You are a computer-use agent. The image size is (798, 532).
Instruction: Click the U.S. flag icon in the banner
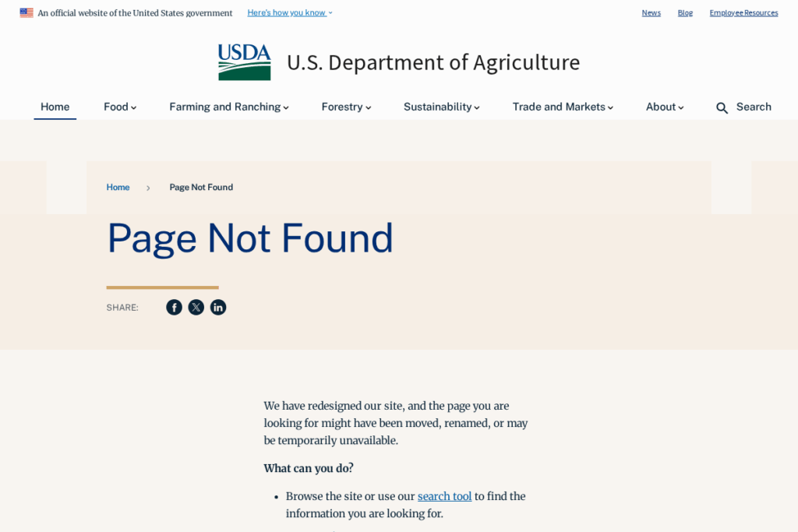pyautogui.click(x=26, y=12)
